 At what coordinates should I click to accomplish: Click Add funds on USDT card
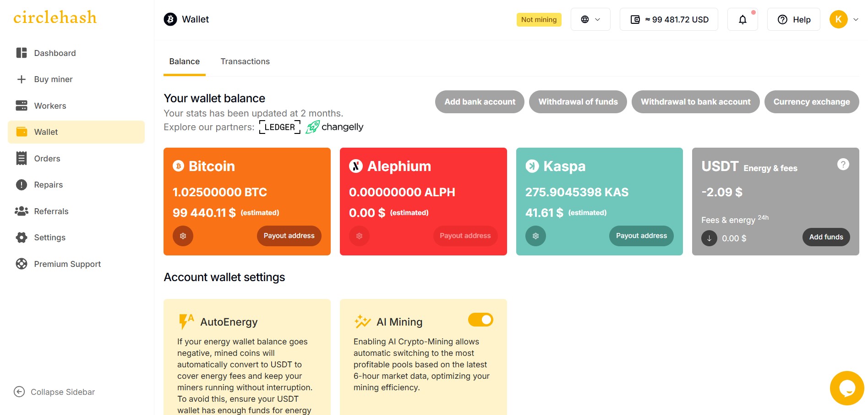pos(826,237)
